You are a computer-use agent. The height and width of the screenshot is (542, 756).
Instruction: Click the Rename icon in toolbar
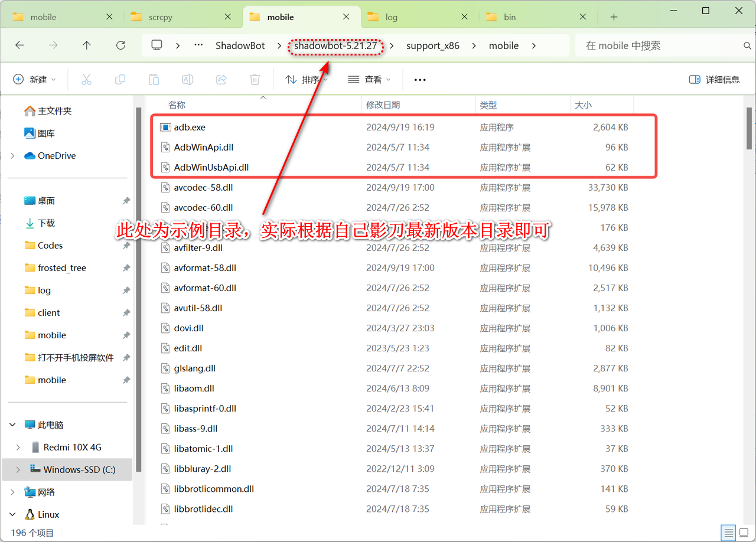[187, 79]
